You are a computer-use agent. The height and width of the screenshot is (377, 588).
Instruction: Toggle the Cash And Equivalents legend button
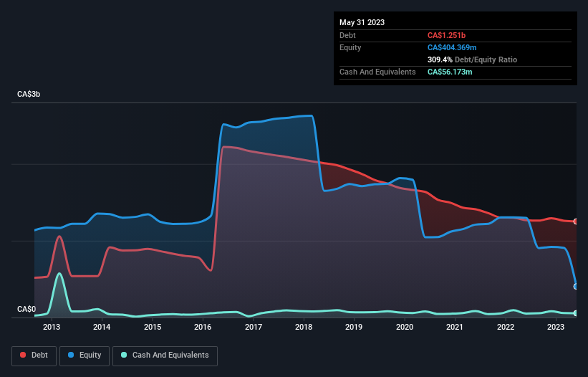click(x=165, y=355)
